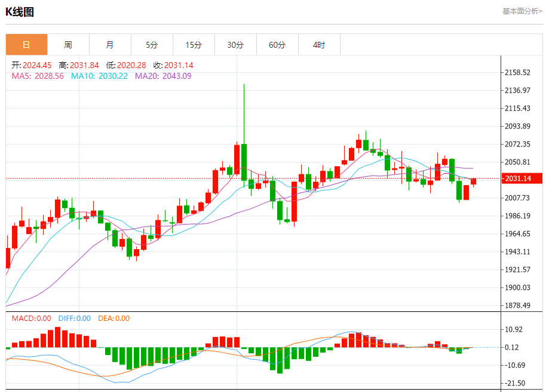Click the low price 2020.28
The width and height of the screenshot is (546, 392).
click(131, 65)
